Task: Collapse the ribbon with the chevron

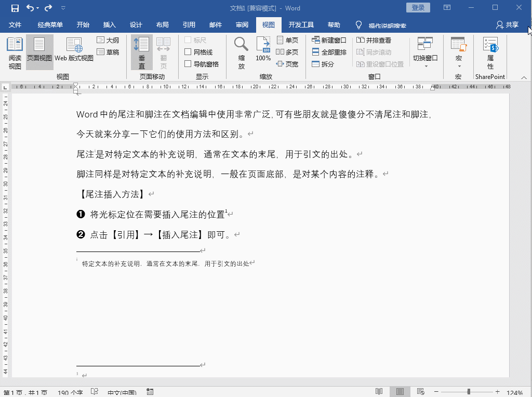Action: click(524, 78)
